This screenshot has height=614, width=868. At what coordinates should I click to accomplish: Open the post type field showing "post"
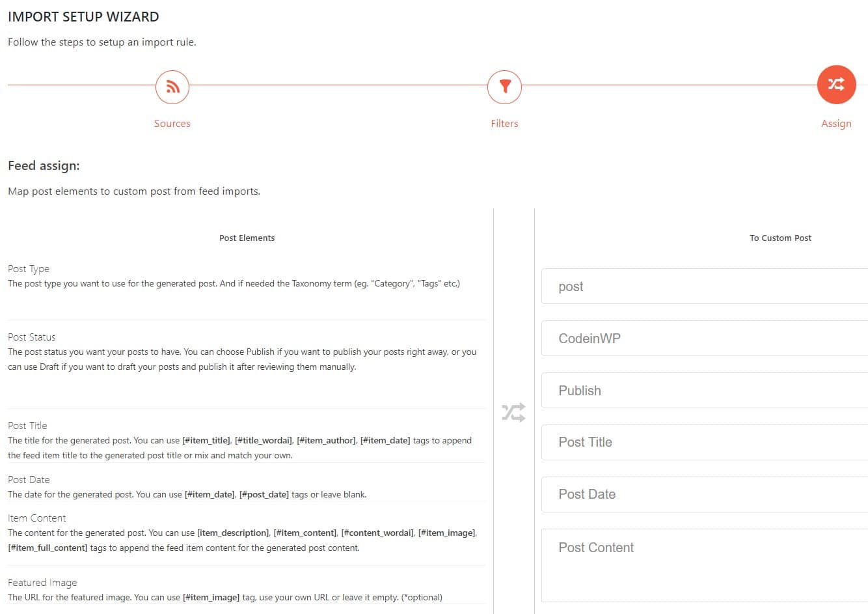click(703, 286)
